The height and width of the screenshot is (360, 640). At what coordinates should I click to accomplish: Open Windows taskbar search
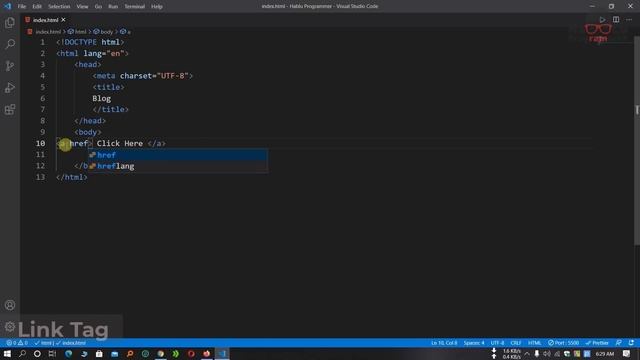22,353
